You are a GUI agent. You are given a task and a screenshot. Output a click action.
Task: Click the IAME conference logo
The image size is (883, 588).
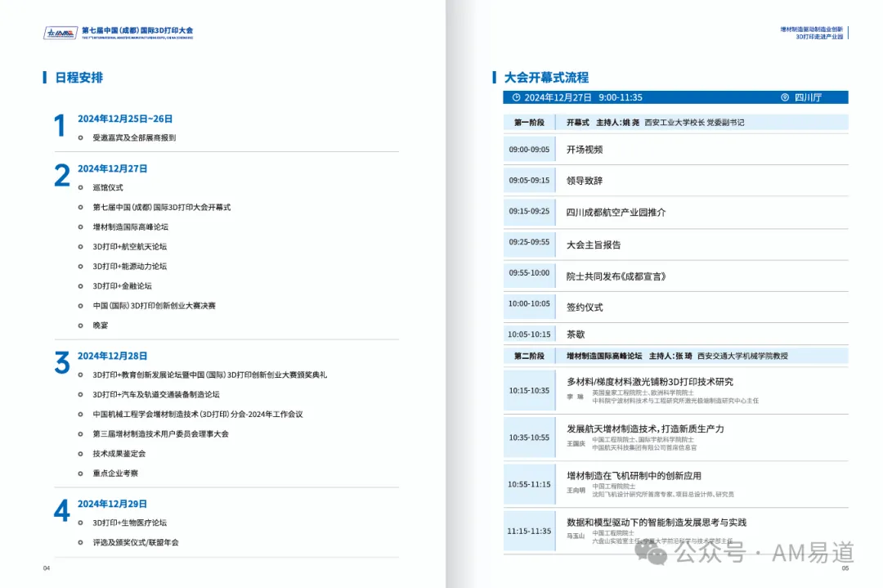[61, 33]
